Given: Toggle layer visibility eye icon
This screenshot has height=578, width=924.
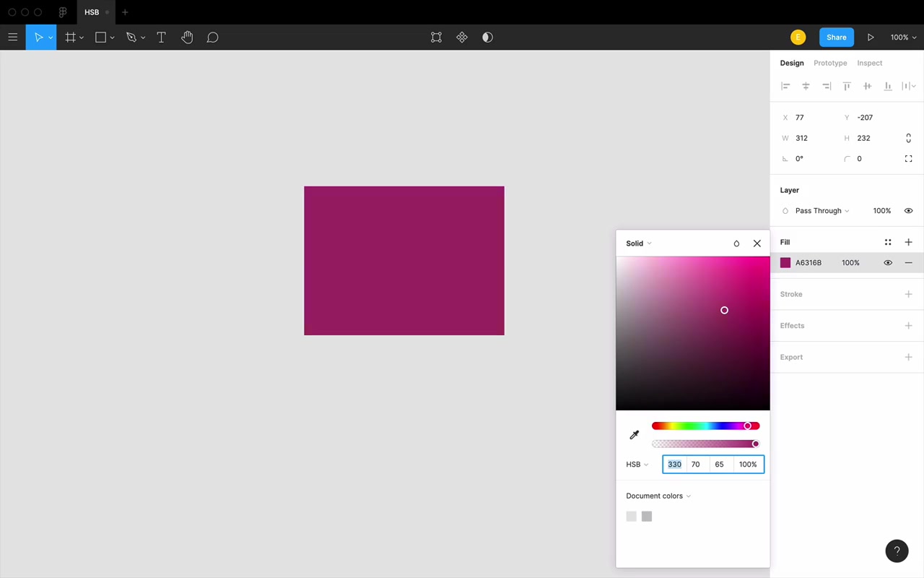Looking at the screenshot, I should (908, 211).
